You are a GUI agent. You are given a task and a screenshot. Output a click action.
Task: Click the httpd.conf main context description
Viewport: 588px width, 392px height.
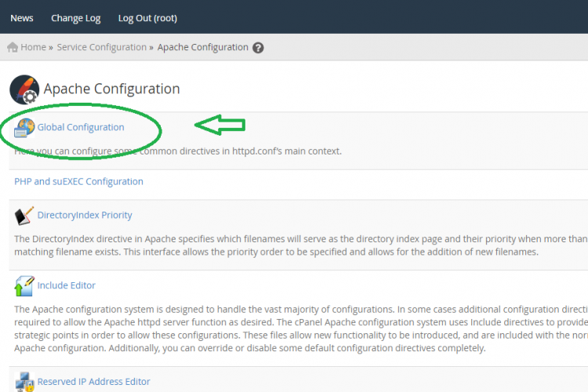tap(178, 151)
